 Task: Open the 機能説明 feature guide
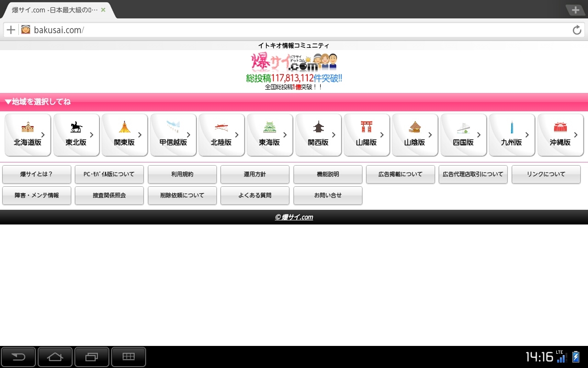click(x=328, y=174)
